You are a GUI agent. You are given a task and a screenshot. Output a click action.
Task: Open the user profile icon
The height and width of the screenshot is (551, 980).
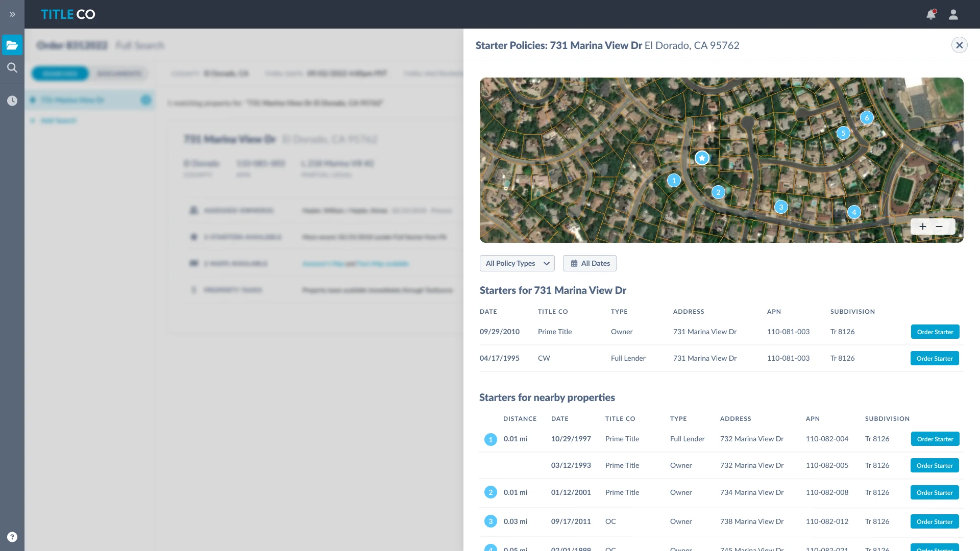tap(953, 14)
